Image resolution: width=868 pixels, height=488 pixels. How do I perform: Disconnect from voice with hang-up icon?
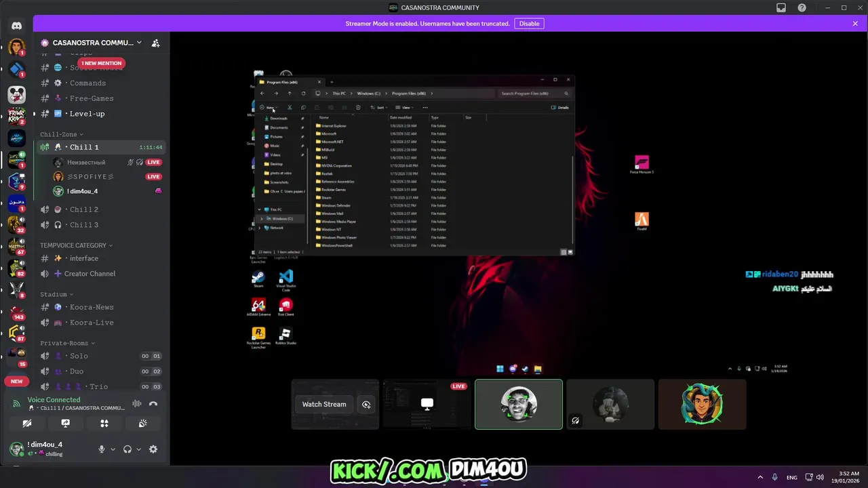point(153,403)
